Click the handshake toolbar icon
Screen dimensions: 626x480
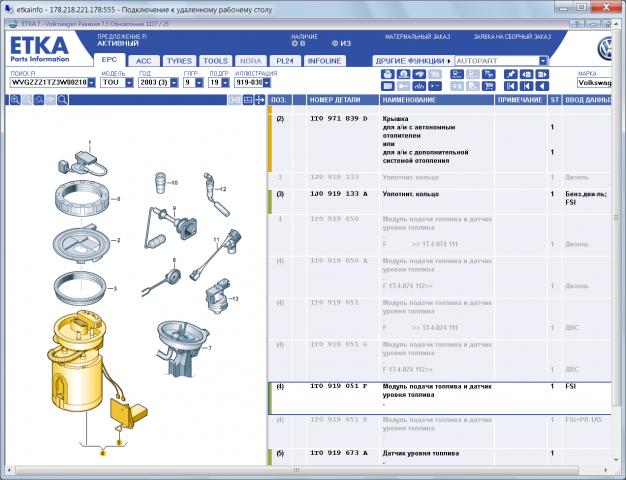[x=419, y=74]
